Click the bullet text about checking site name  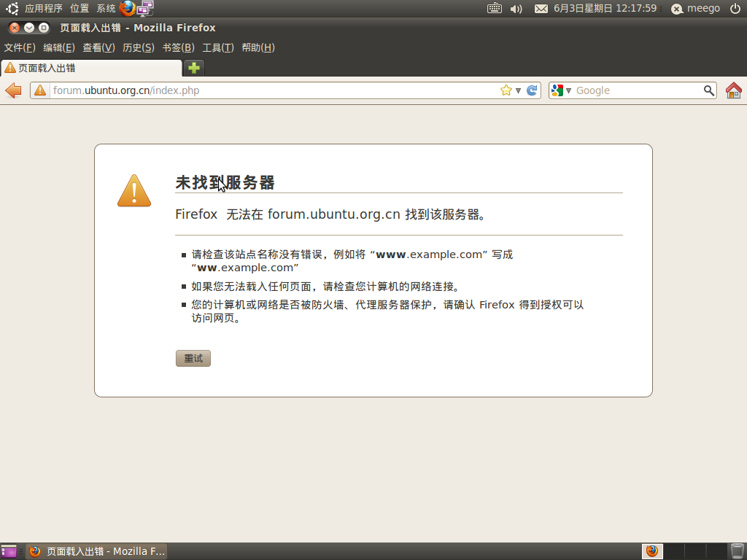[x=352, y=261]
